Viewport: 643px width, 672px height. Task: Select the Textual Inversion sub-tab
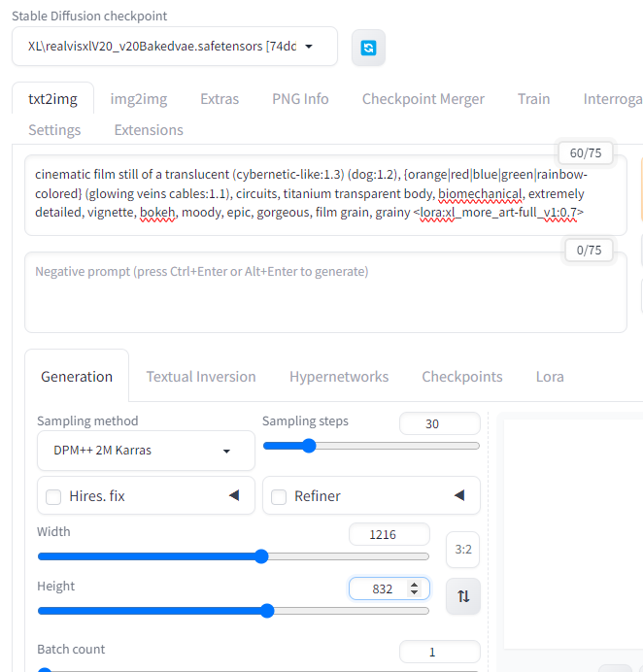pos(201,376)
